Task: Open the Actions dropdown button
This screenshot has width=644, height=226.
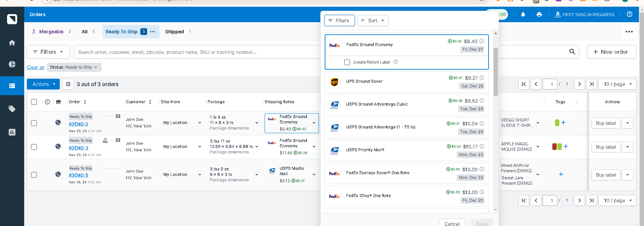Action: coord(43,84)
